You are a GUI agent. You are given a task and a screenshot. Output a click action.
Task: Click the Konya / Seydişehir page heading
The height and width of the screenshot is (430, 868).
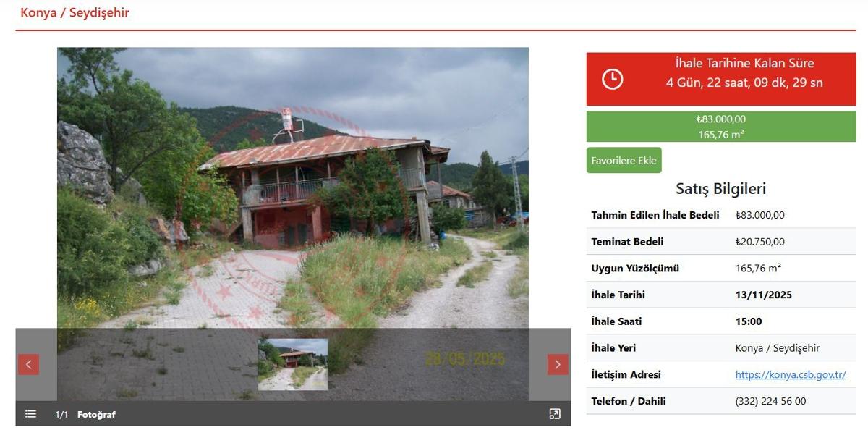pos(75,12)
